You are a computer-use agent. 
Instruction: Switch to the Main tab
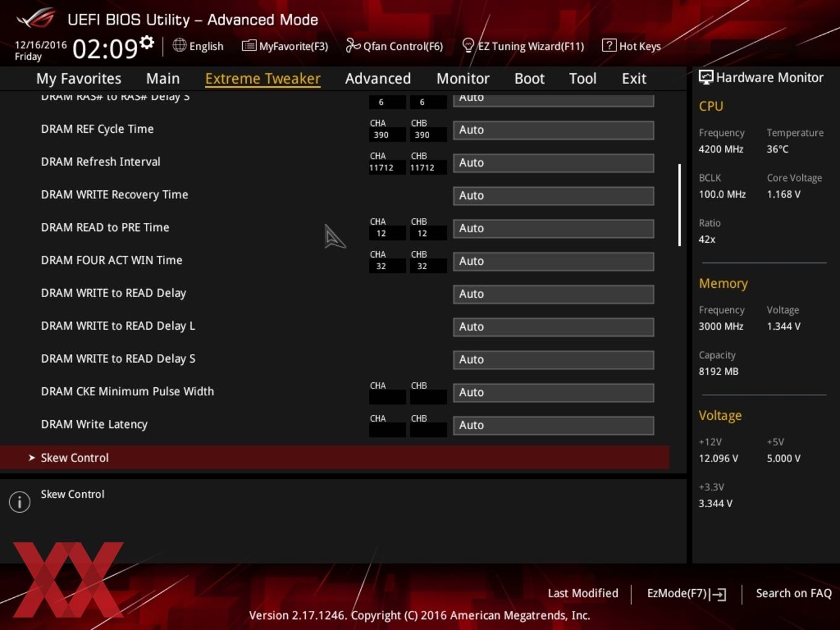(163, 78)
